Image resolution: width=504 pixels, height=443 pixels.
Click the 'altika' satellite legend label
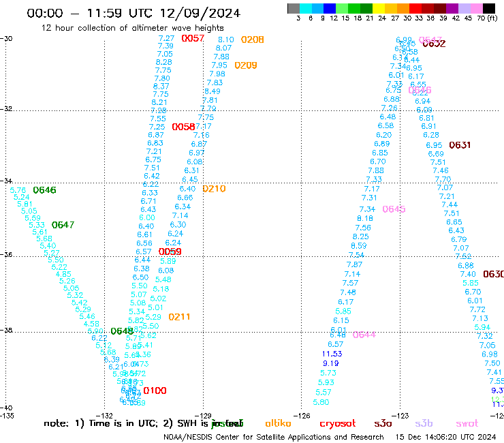(278, 423)
